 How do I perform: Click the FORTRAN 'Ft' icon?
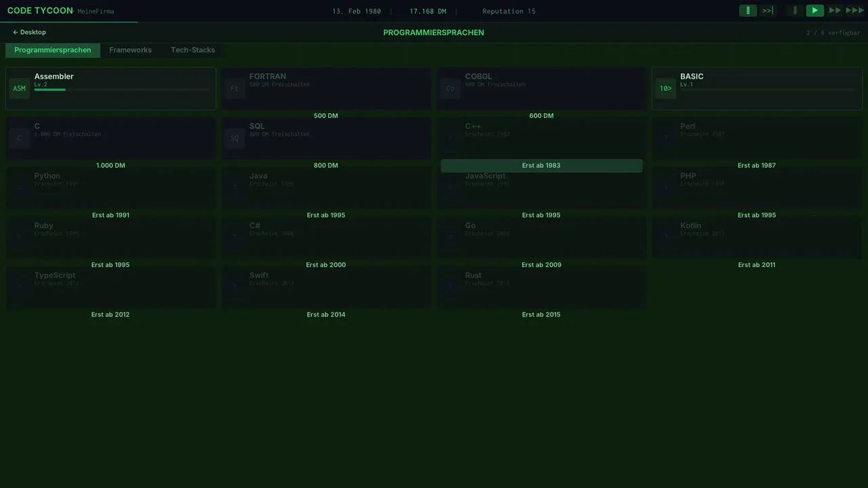235,89
